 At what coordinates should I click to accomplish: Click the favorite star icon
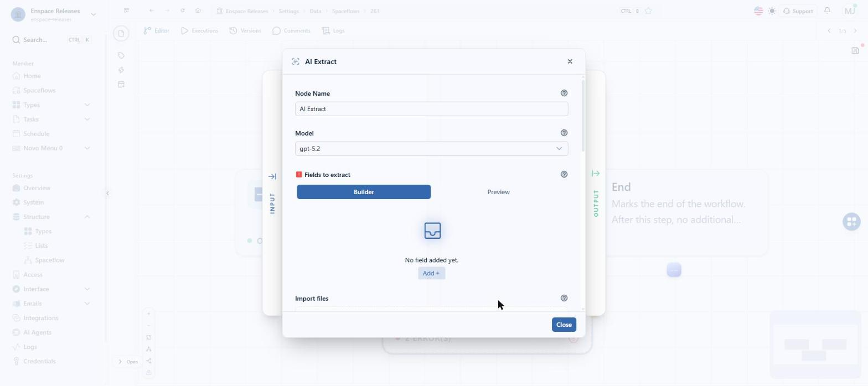[648, 11]
